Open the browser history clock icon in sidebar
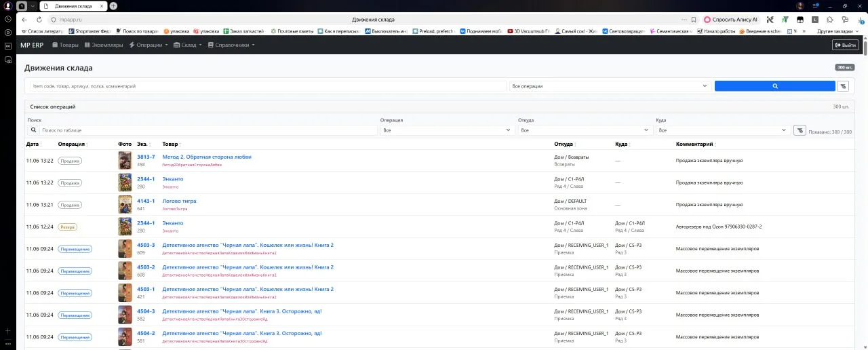Screen dimensions: 868x350 click(7, 18)
